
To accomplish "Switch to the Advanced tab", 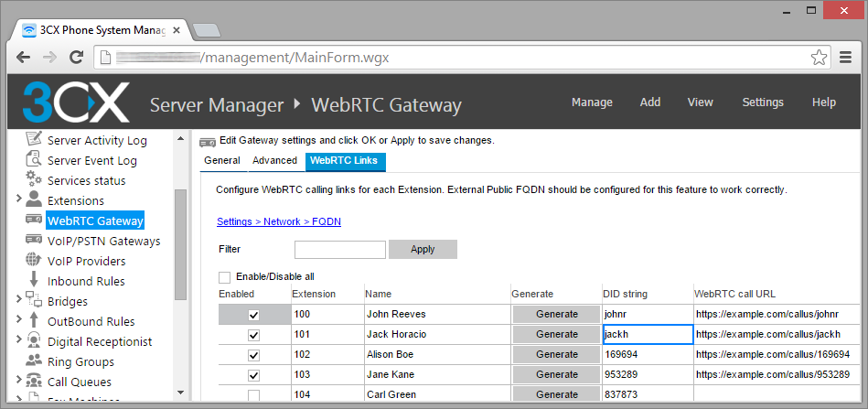I will click(x=274, y=160).
